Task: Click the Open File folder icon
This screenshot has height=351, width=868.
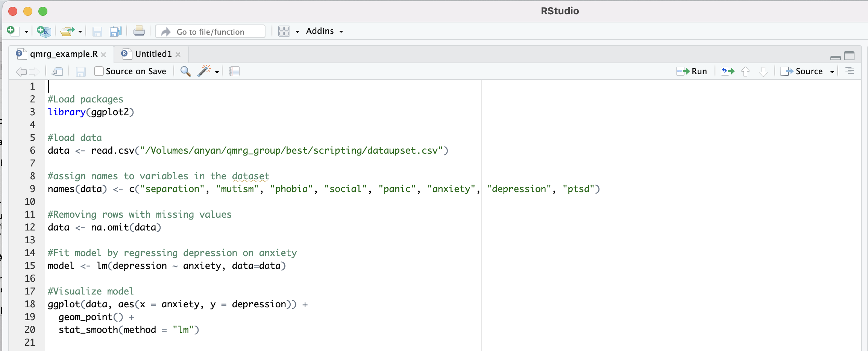Action: click(x=67, y=31)
